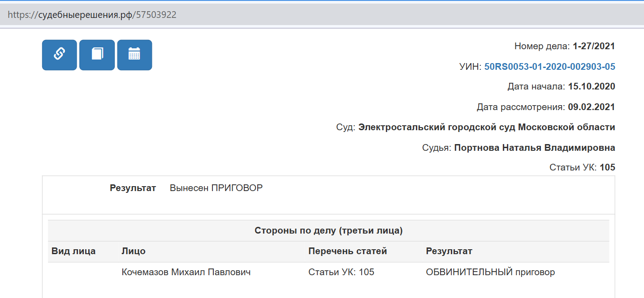Click the Статьи УК: 105 table cell
Screen dimensions: 644x298
click(x=341, y=272)
